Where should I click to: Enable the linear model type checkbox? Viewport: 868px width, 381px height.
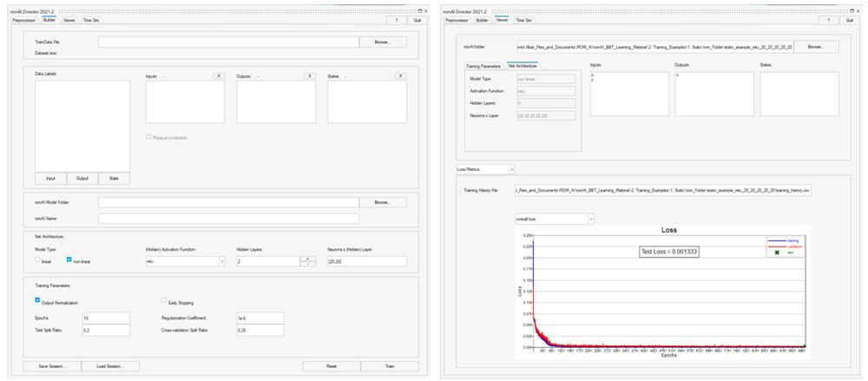pos(37,260)
